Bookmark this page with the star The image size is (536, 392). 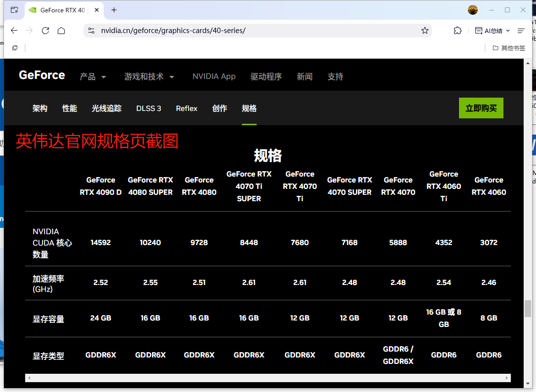coord(425,31)
